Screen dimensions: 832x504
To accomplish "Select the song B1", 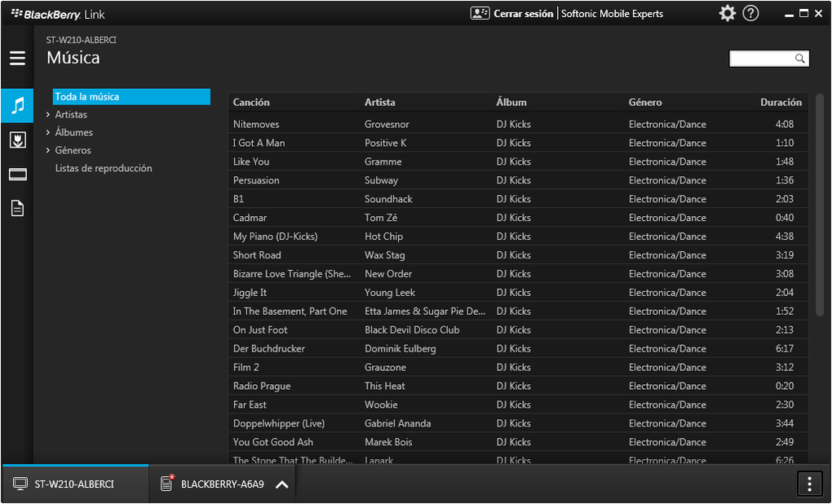I will 238,199.
